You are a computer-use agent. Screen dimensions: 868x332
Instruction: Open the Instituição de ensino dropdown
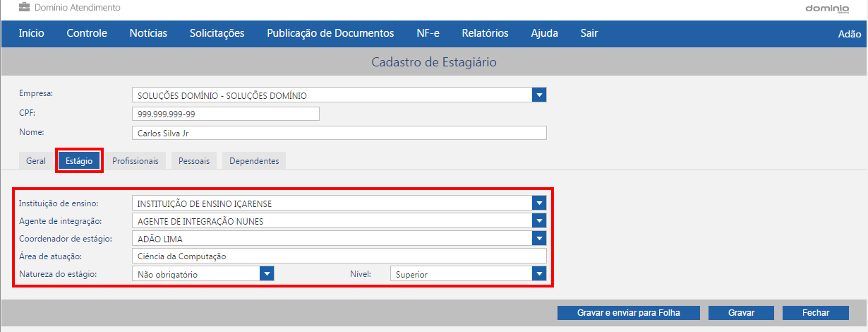tap(539, 203)
